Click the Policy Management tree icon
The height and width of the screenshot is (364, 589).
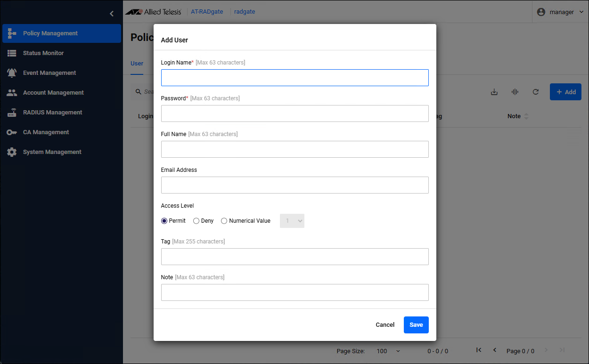point(12,33)
